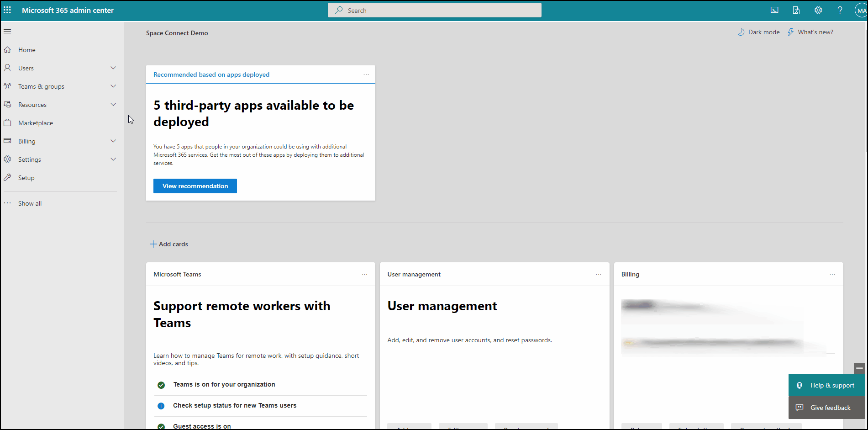Open Billing card more options ellipsis

pos(832,275)
